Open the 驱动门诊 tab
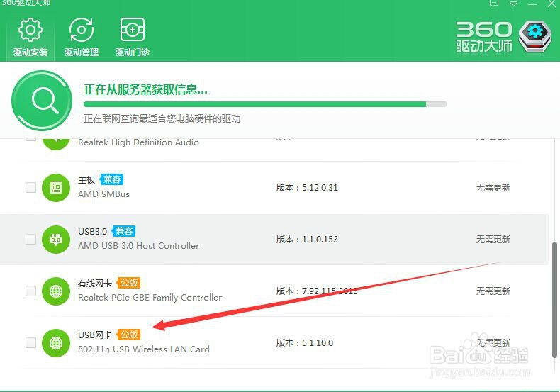 [133, 37]
